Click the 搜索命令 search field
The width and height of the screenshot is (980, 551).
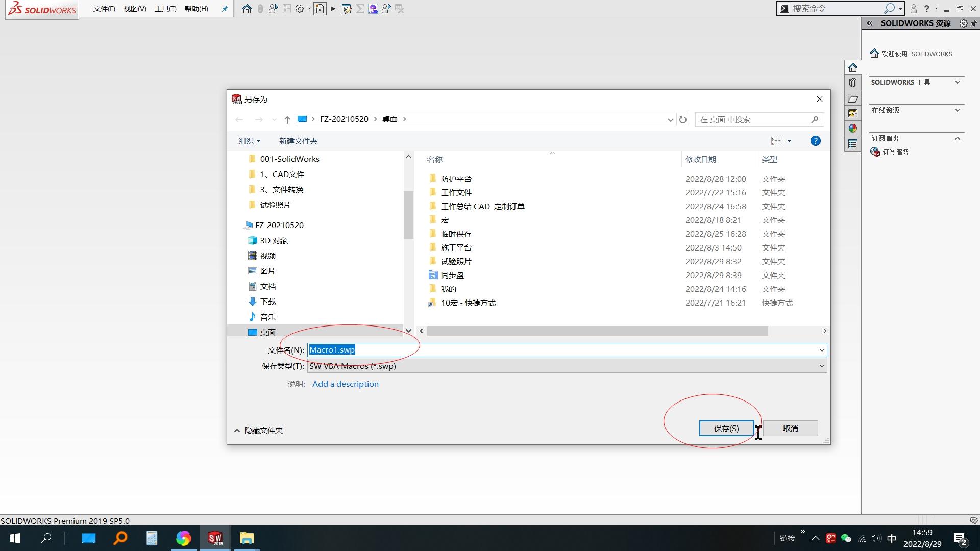(x=837, y=9)
